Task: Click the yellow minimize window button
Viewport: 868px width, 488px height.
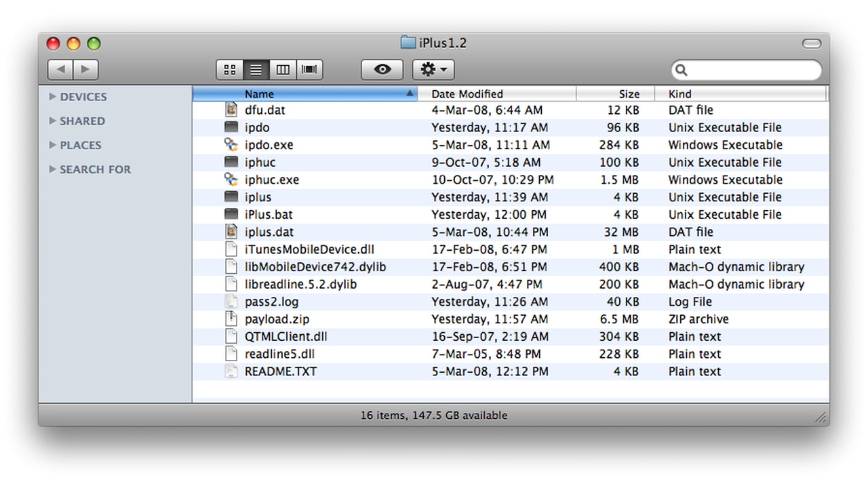Action: pyautogui.click(x=73, y=43)
